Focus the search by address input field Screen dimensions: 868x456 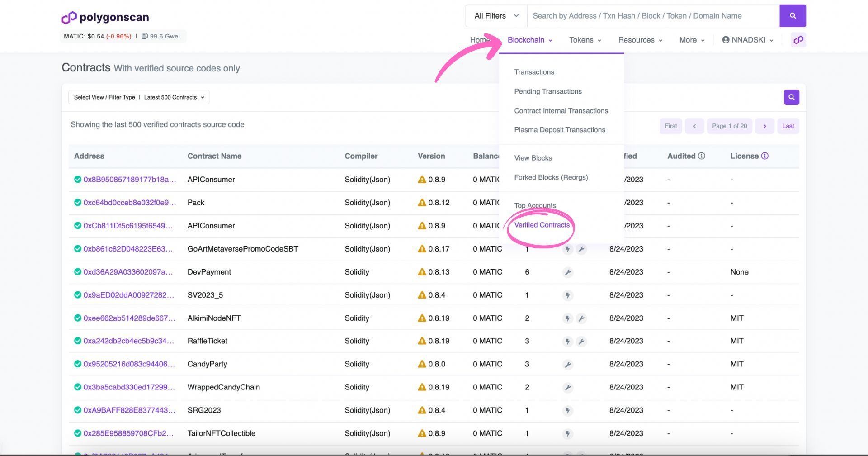[x=653, y=16]
